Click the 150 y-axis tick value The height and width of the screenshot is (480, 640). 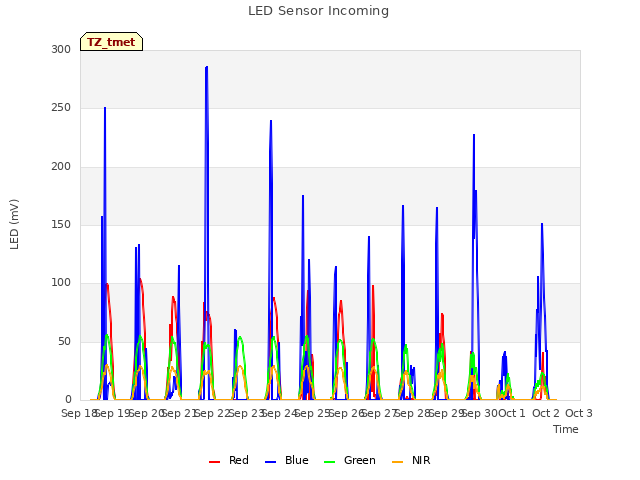tap(61, 224)
